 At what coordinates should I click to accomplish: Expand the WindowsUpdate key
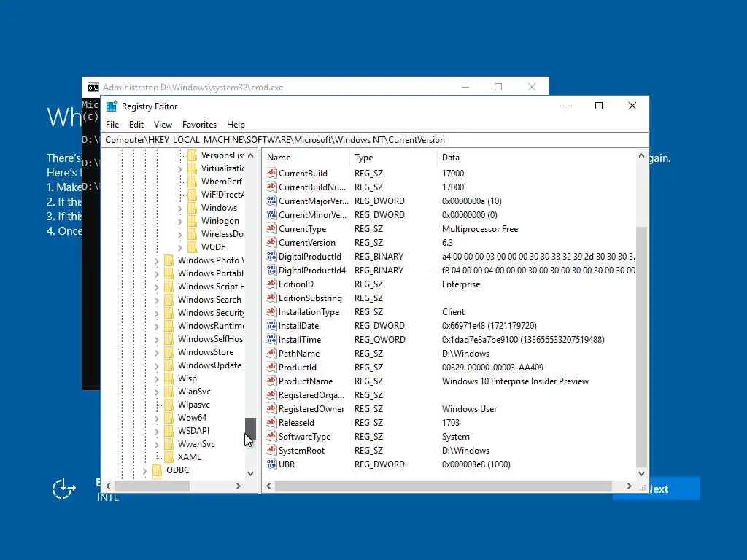click(156, 366)
